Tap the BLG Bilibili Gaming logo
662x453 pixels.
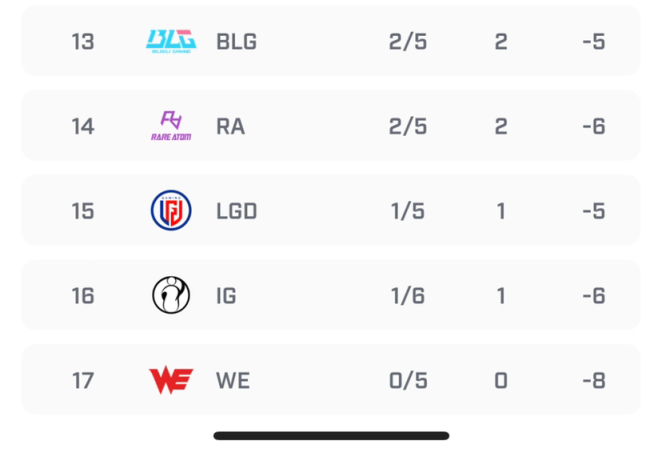pos(171,41)
